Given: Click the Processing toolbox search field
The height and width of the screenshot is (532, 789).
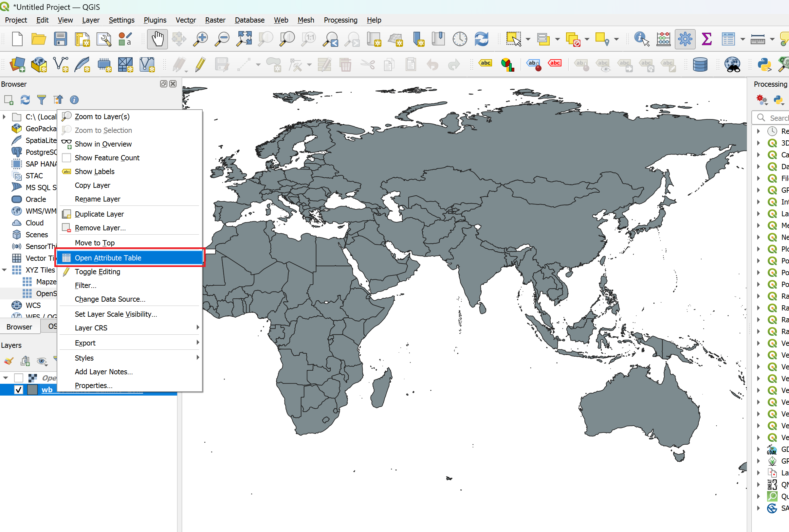Looking at the screenshot, I should tap(778, 118).
